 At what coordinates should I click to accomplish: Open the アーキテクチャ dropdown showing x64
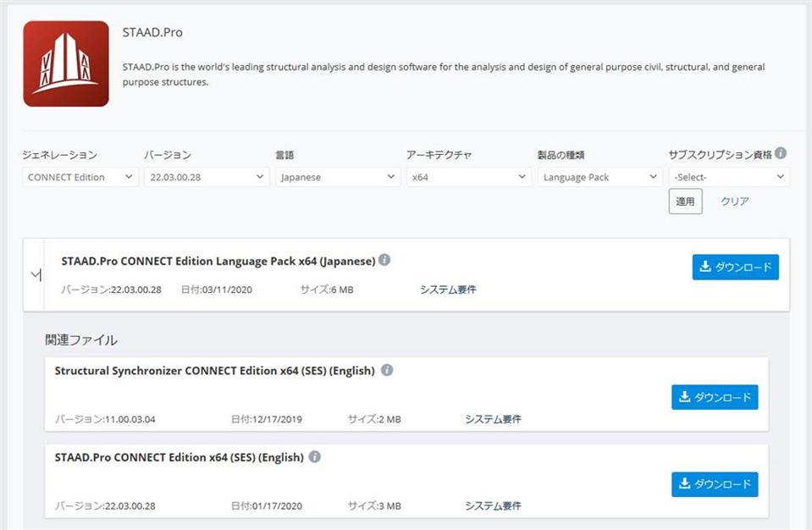tap(469, 177)
